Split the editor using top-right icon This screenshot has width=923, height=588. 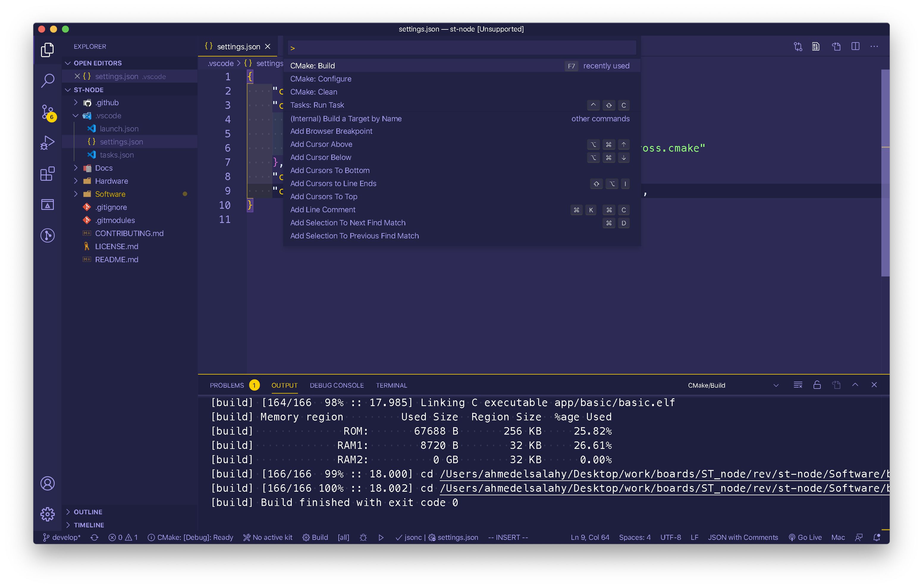coord(855,46)
